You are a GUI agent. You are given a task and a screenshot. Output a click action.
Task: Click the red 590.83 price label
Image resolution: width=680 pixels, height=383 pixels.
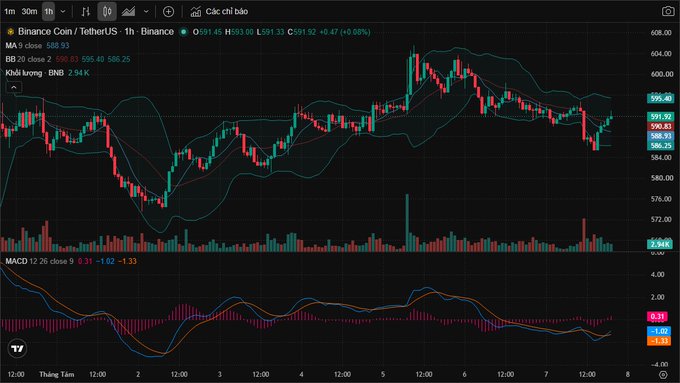click(x=660, y=126)
